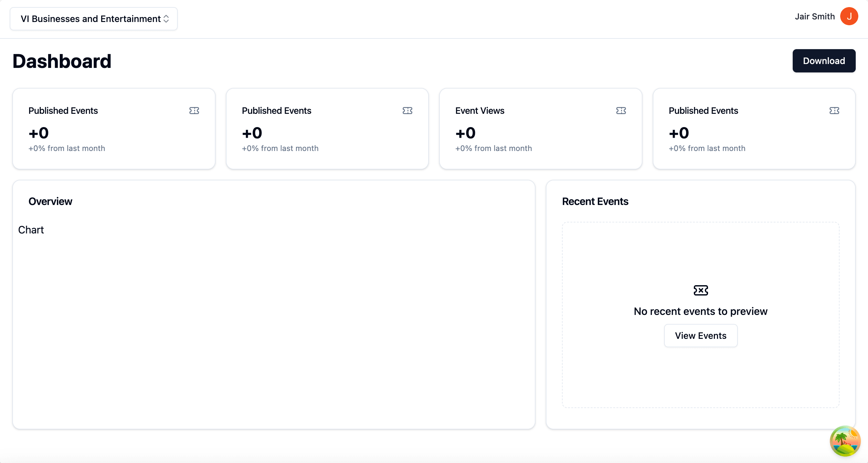
Task: Click the Event Views card title
Action: coord(480,111)
